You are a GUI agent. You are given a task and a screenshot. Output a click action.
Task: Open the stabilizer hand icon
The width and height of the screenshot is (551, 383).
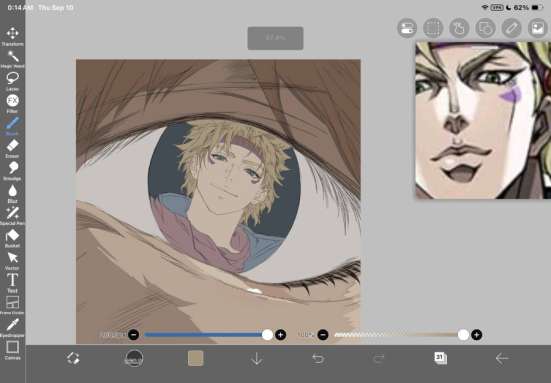tap(459, 28)
